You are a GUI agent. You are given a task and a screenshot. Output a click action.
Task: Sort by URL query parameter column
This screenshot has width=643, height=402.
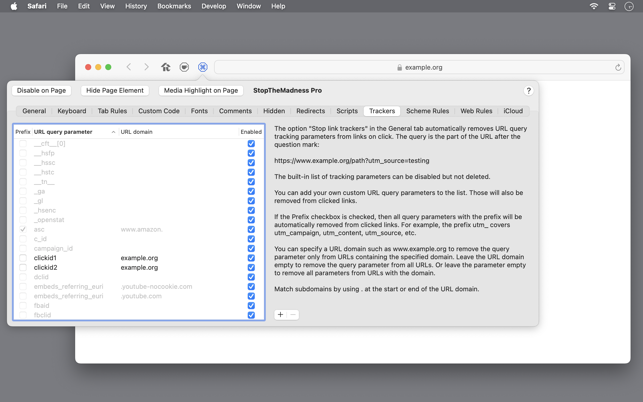click(75, 132)
